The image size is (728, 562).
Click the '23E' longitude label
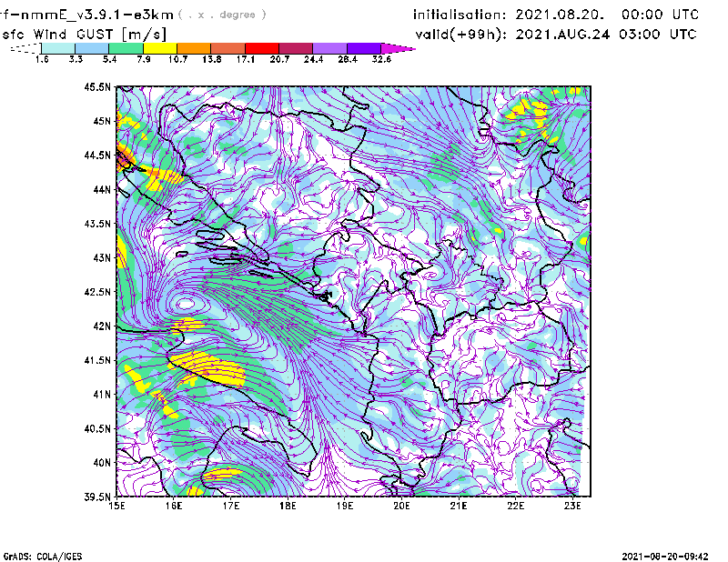[572, 506]
